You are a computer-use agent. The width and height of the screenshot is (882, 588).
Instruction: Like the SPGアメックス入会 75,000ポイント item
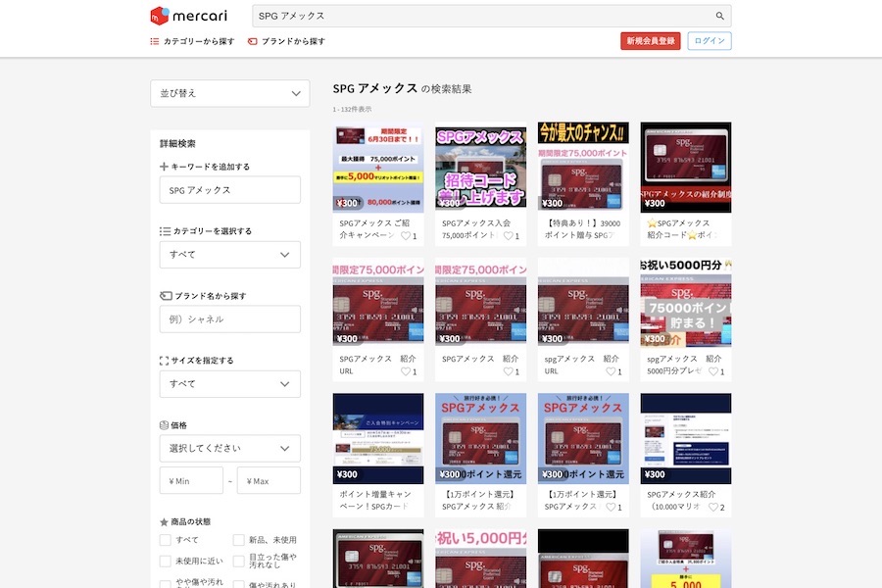(508, 236)
